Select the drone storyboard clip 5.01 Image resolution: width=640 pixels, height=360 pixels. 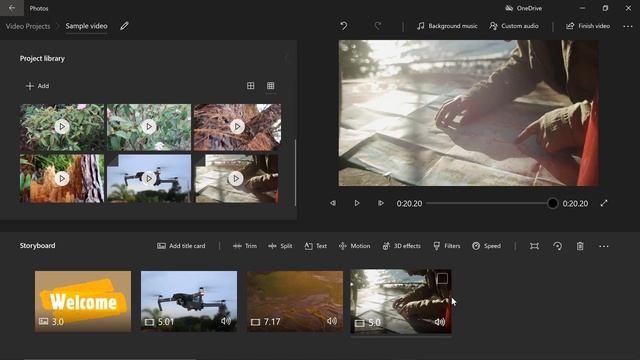pos(189,301)
